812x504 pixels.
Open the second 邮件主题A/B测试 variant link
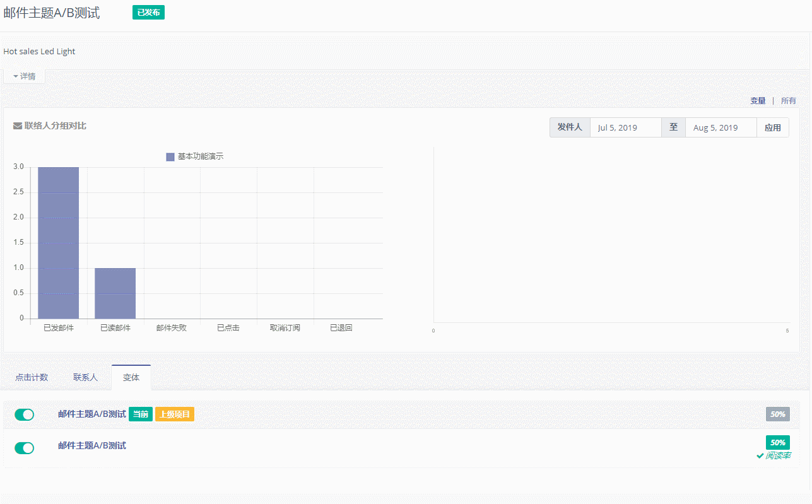[91, 446]
